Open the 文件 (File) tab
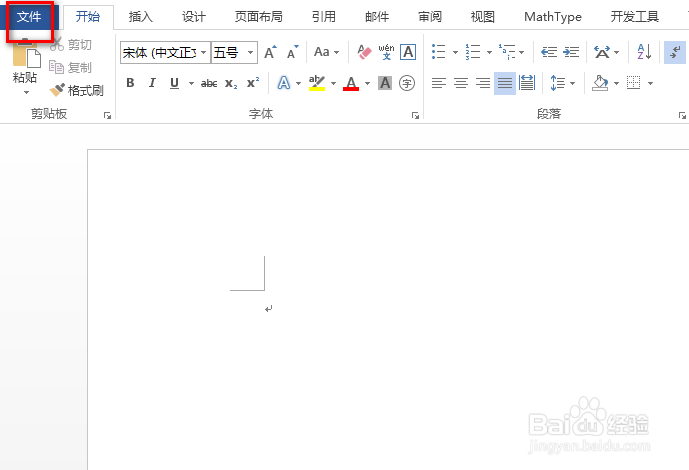The image size is (689, 470). click(29, 17)
